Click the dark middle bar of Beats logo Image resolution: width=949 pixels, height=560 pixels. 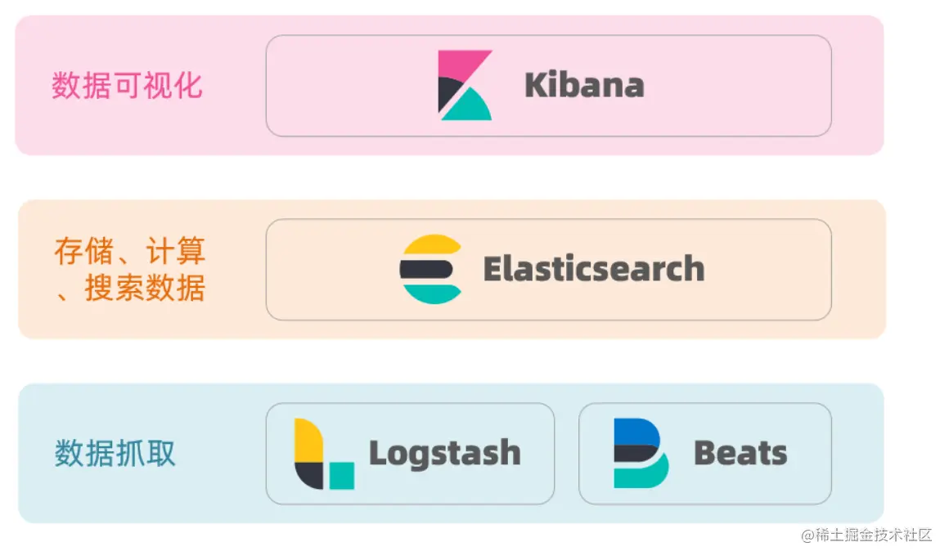pyautogui.click(x=636, y=454)
